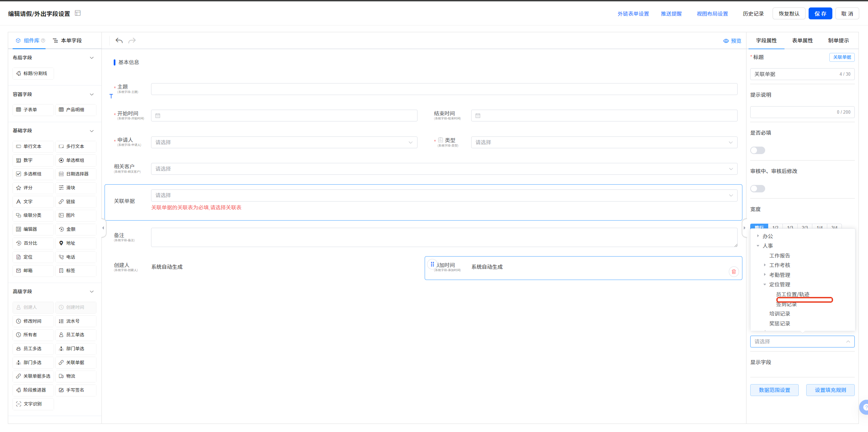The width and height of the screenshot is (868, 432).
Task: Toggle the 是否必填 switch
Action: (757, 150)
